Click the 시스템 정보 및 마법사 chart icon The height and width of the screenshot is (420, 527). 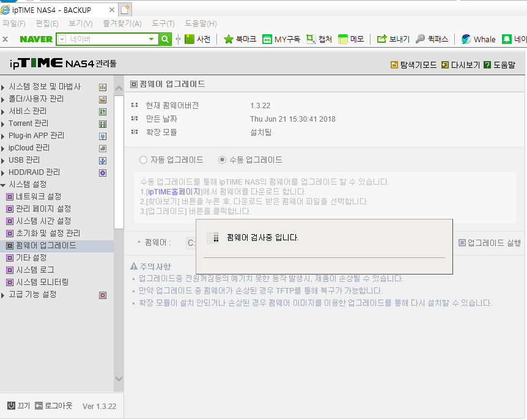point(103,87)
